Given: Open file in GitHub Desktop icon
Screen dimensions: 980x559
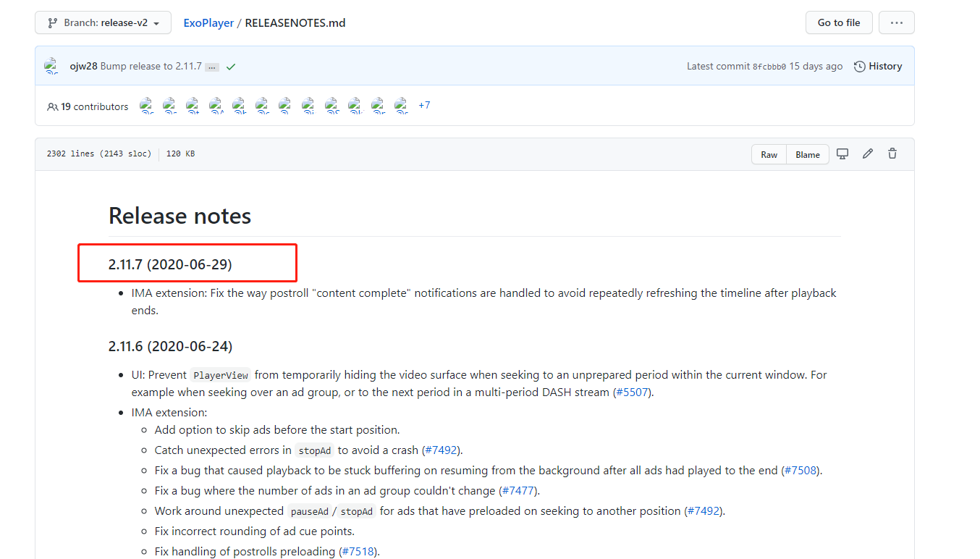Looking at the screenshot, I should pyautogui.click(x=842, y=154).
